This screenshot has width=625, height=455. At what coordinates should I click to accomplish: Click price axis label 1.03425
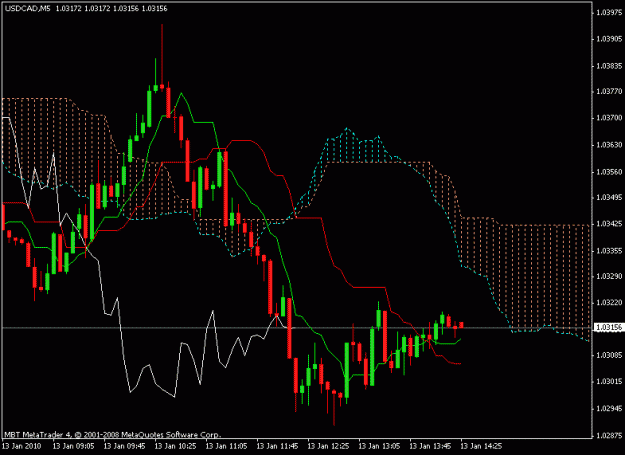[x=609, y=224]
